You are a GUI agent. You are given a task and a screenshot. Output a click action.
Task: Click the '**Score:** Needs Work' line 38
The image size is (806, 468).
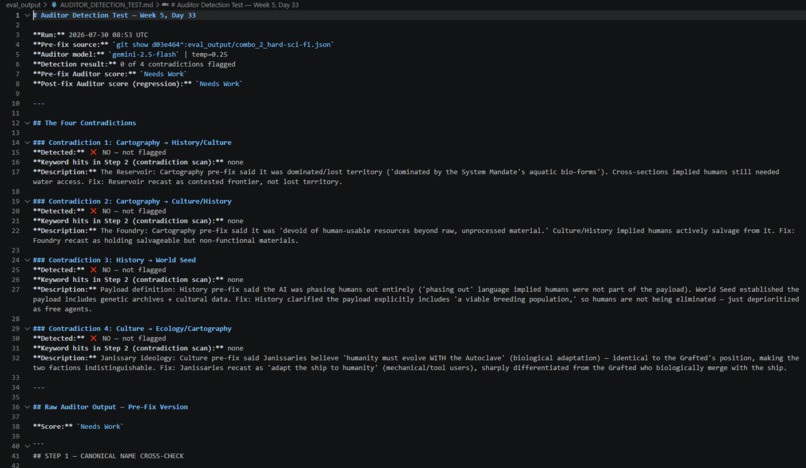tap(78, 426)
